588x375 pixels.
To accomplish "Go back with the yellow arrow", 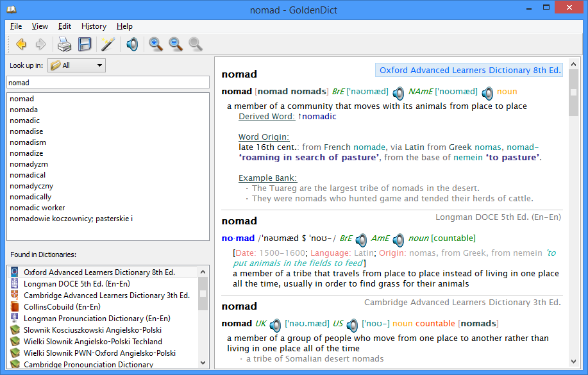I will (x=21, y=44).
